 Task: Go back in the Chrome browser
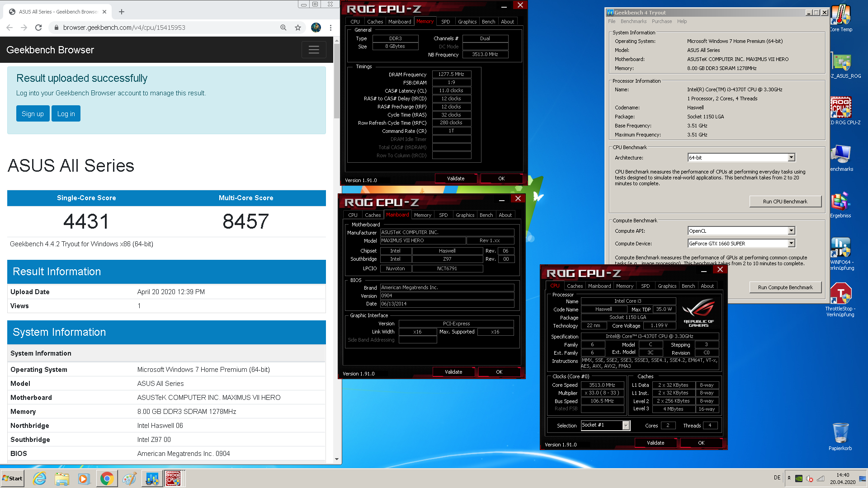pos(9,28)
